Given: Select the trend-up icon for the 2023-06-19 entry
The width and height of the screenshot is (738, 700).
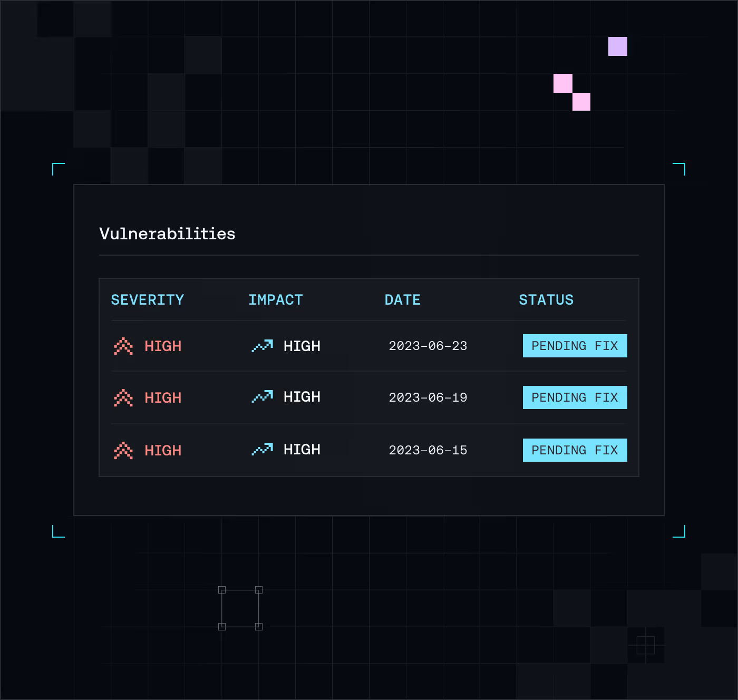Looking at the screenshot, I should click(263, 397).
